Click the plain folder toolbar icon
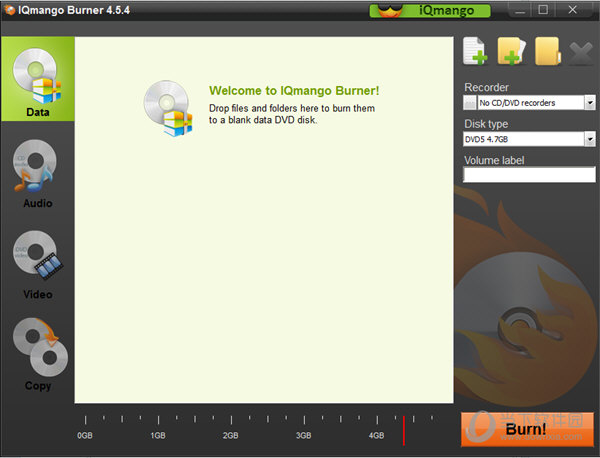 coord(548,51)
